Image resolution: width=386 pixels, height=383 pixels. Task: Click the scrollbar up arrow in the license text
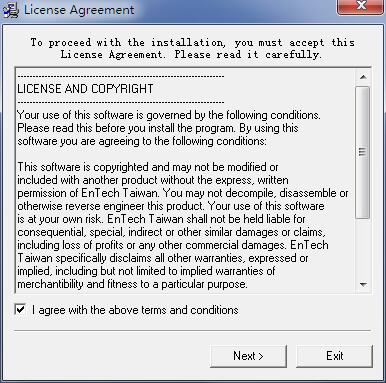click(363, 77)
